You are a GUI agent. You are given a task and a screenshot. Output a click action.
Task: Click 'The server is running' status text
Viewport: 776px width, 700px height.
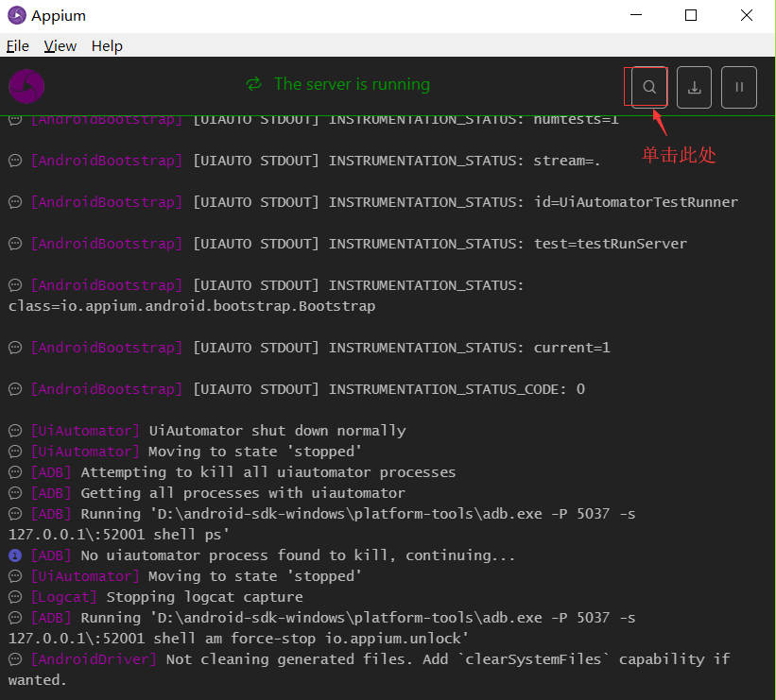coord(352,84)
